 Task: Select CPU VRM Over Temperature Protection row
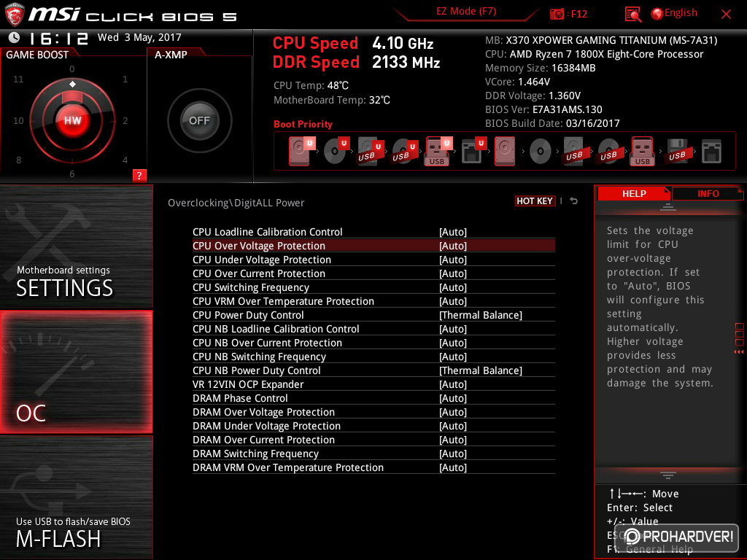pos(373,301)
